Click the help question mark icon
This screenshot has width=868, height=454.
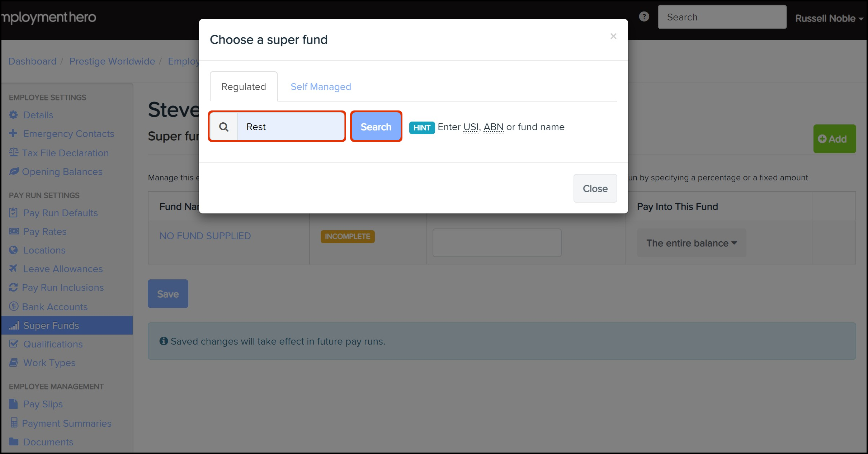644,16
